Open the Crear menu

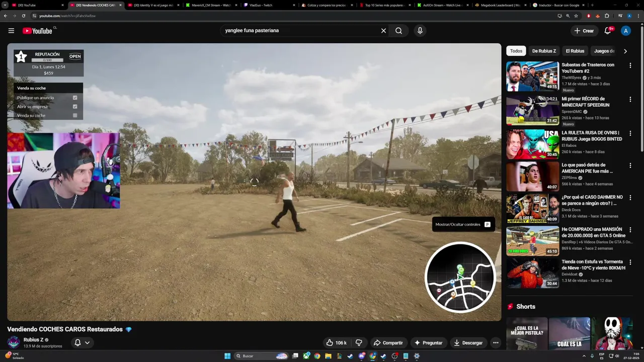(584, 31)
